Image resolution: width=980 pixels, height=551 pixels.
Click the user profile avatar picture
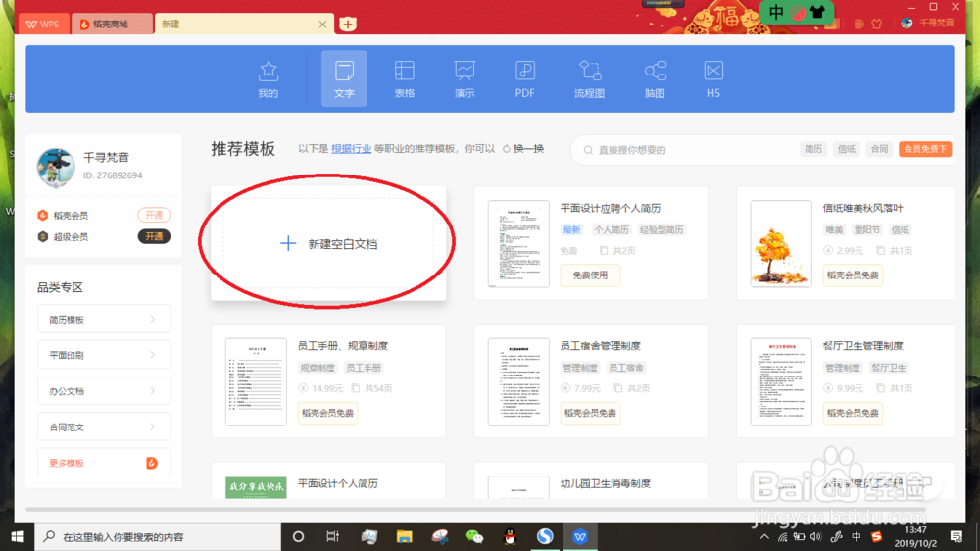pos(56,168)
